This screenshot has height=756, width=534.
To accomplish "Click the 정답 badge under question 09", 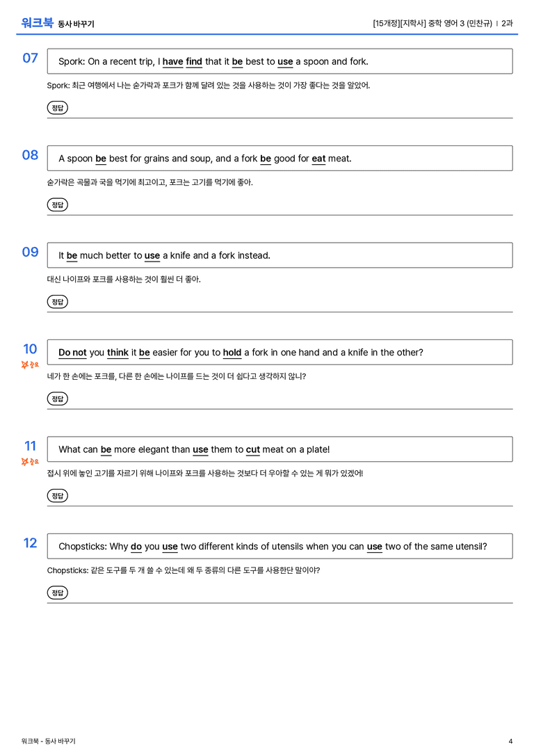I will pos(57,301).
